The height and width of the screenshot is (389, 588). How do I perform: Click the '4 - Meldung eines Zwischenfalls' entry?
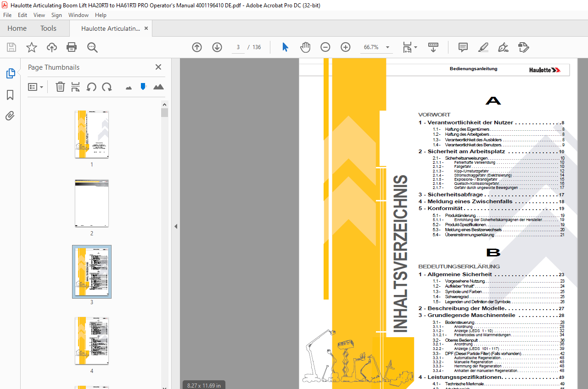(491, 201)
